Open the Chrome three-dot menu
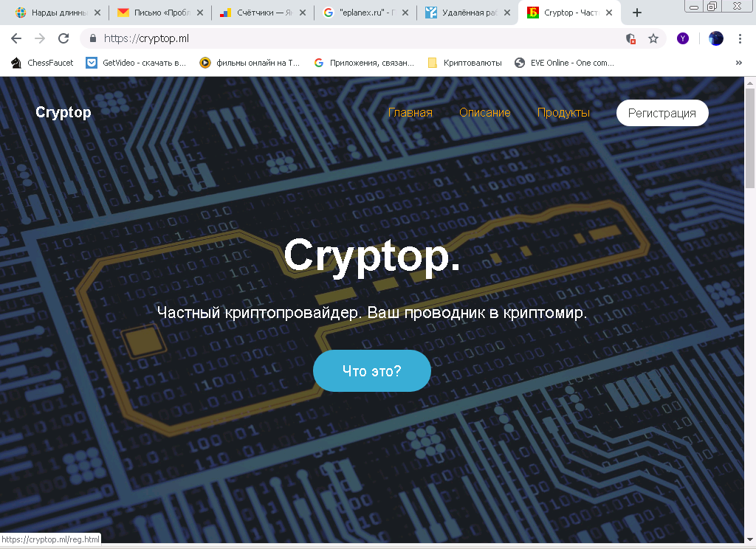The height and width of the screenshot is (549, 756). click(x=740, y=38)
